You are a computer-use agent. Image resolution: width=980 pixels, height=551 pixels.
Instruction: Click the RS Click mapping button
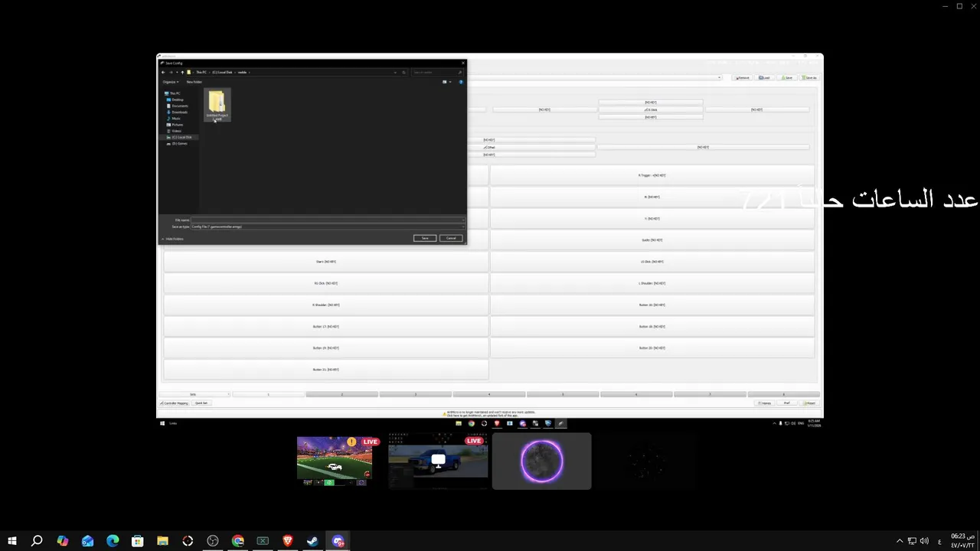tap(325, 283)
